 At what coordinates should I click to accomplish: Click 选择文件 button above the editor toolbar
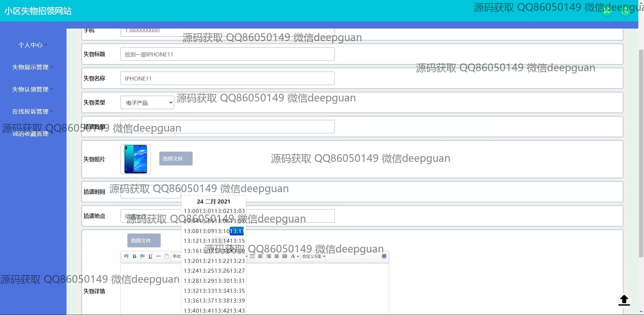pos(144,240)
